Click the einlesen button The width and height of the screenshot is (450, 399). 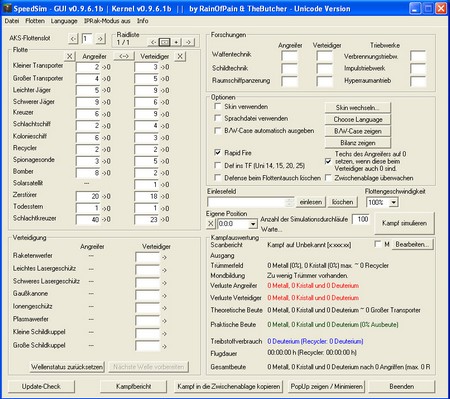(311, 202)
